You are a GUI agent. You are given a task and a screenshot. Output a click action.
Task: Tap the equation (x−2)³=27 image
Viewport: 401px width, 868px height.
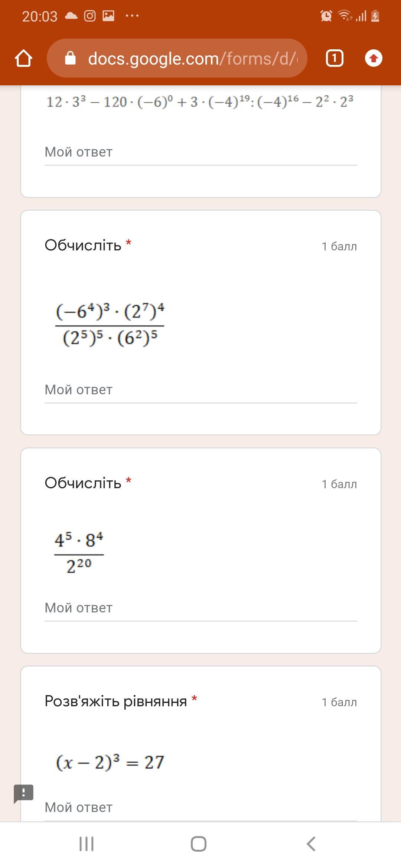[110, 763]
